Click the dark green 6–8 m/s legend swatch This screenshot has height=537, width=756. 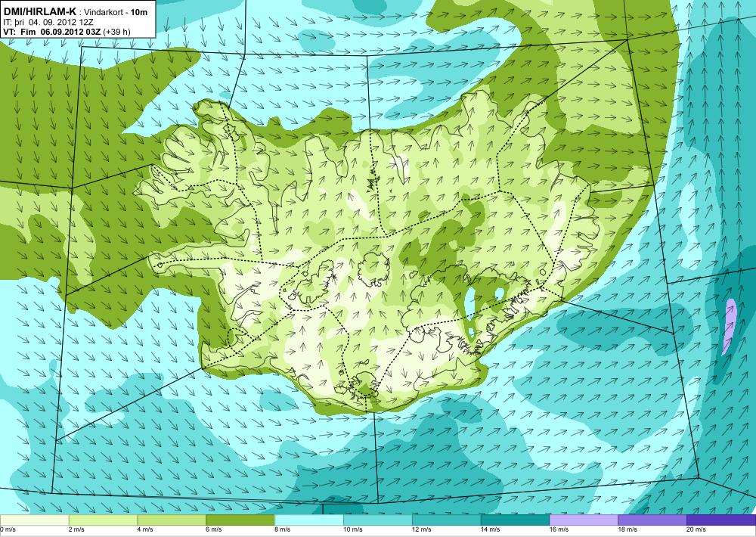(240, 520)
